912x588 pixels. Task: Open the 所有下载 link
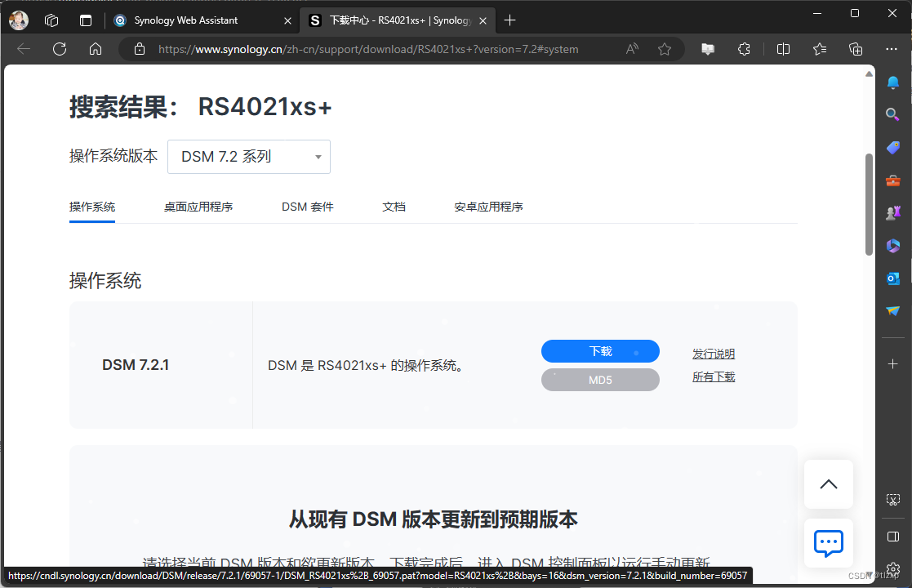(714, 376)
